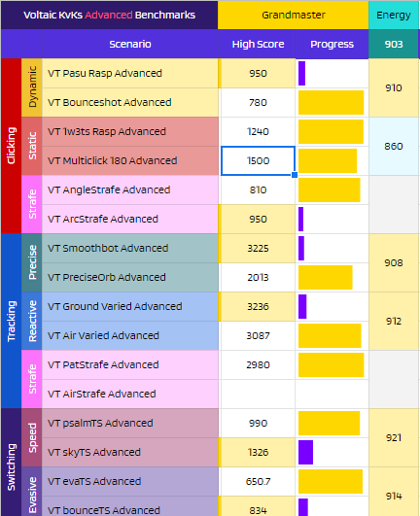Select the bounceTS high score 834
Image resolution: width=420 pixels, height=516 pixels.
[258, 507]
